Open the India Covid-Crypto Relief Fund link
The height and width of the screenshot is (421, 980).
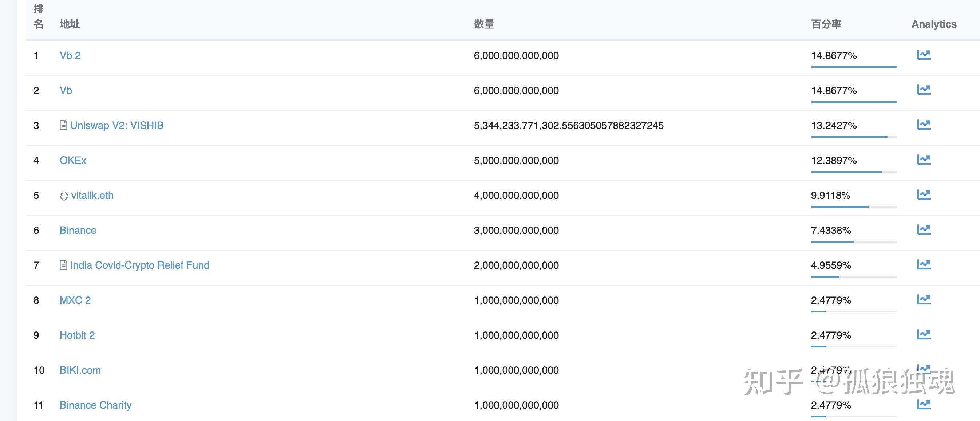[x=140, y=265]
